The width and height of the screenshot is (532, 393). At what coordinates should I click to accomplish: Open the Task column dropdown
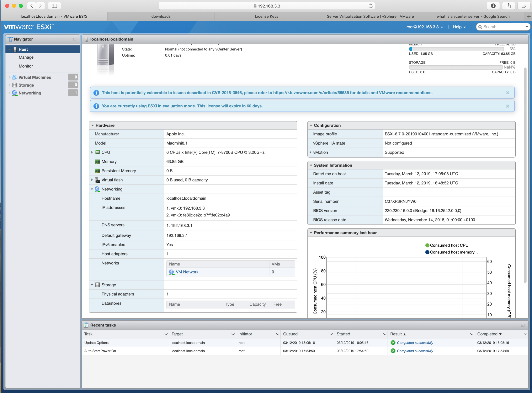coord(166,334)
